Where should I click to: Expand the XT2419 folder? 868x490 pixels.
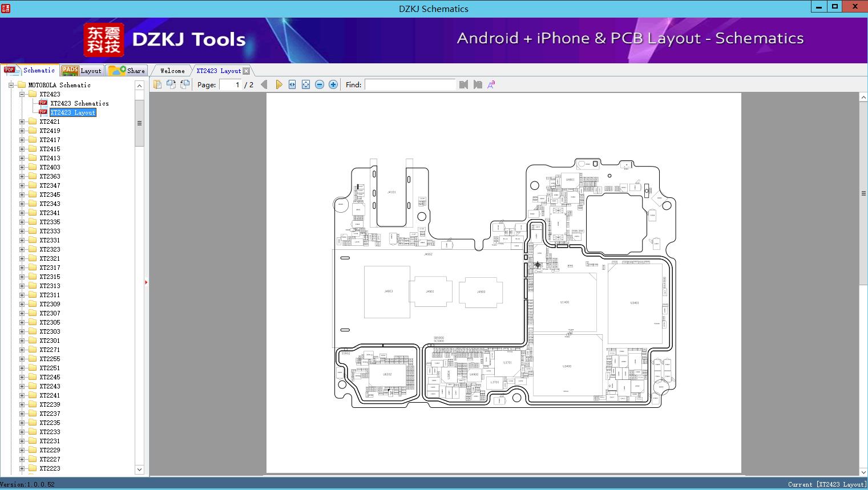(22, 131)
